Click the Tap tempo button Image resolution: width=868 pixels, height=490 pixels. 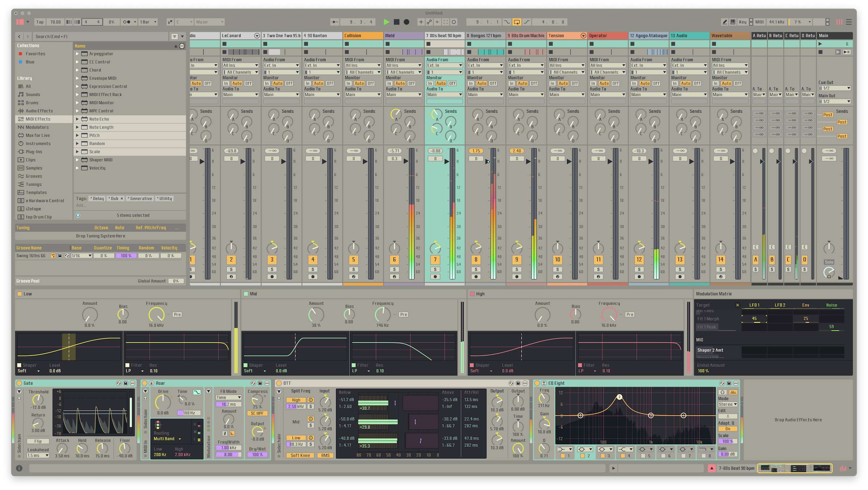[x=40, y=22]
